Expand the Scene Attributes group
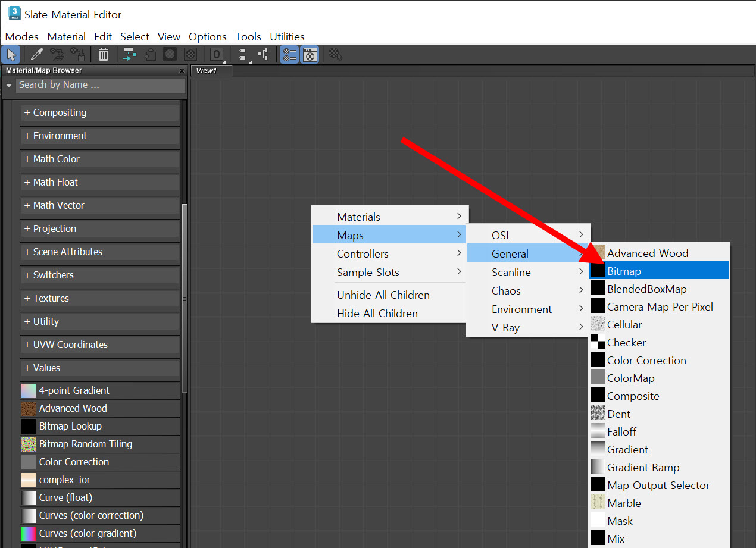756x548 pixels. (100, 252)
